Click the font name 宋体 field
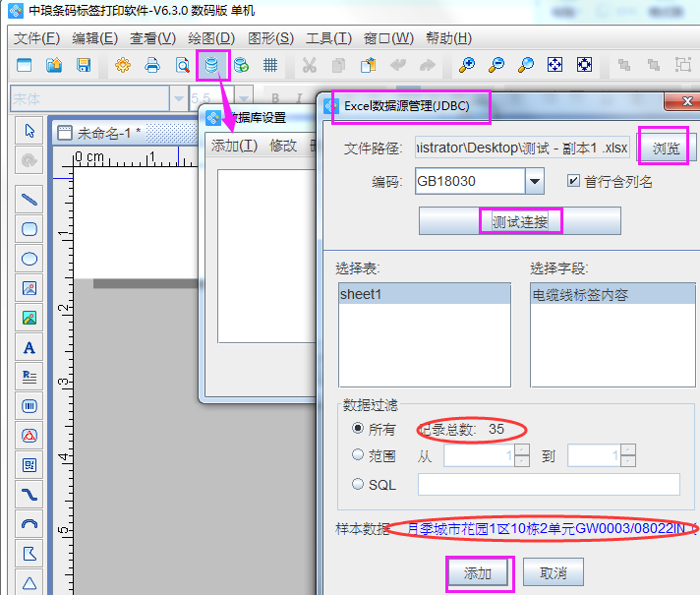The width and height of the screenshot is (700, 595). coord(89,98)
